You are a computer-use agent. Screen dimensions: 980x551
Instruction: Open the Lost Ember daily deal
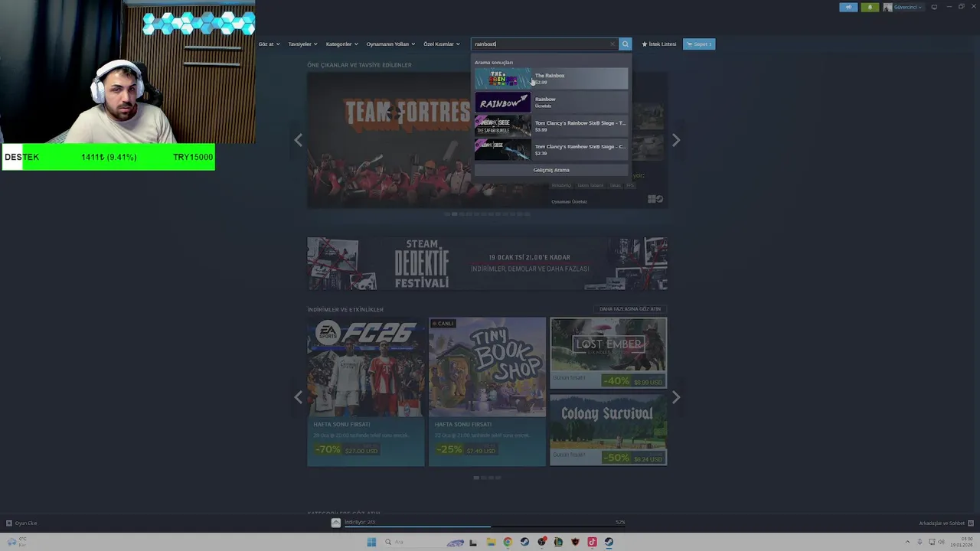(608, 353)
